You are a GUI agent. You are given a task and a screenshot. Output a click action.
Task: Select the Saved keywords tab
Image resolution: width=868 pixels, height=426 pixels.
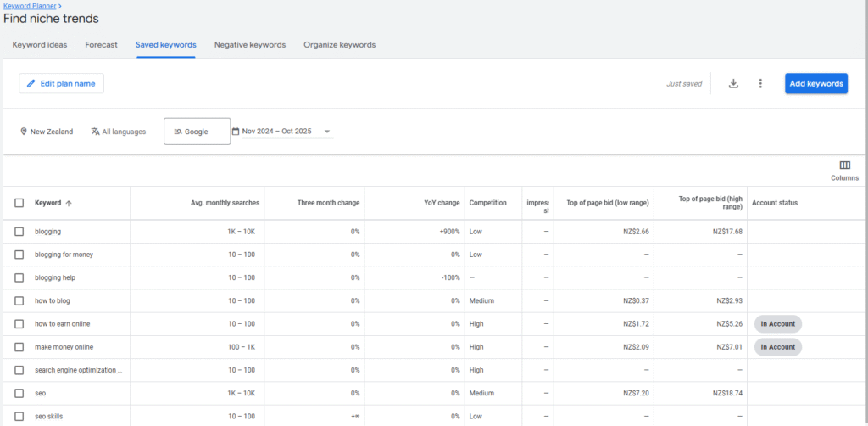pos(165,45)
